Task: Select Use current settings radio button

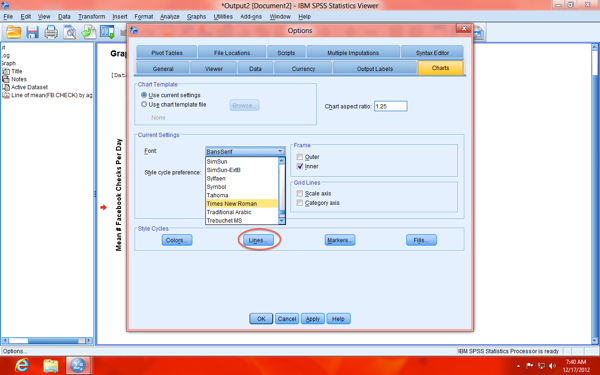Action: click(x=144, y=95)
